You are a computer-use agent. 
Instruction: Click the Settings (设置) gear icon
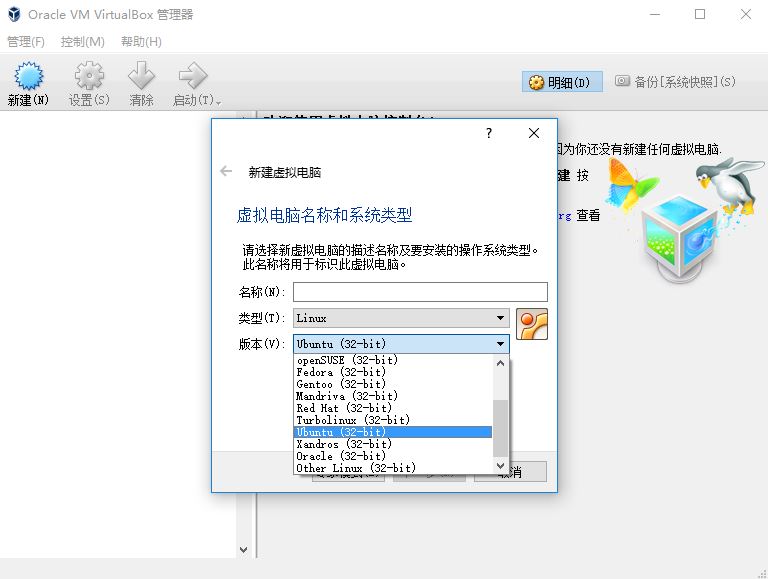click(x=89, y=77)
